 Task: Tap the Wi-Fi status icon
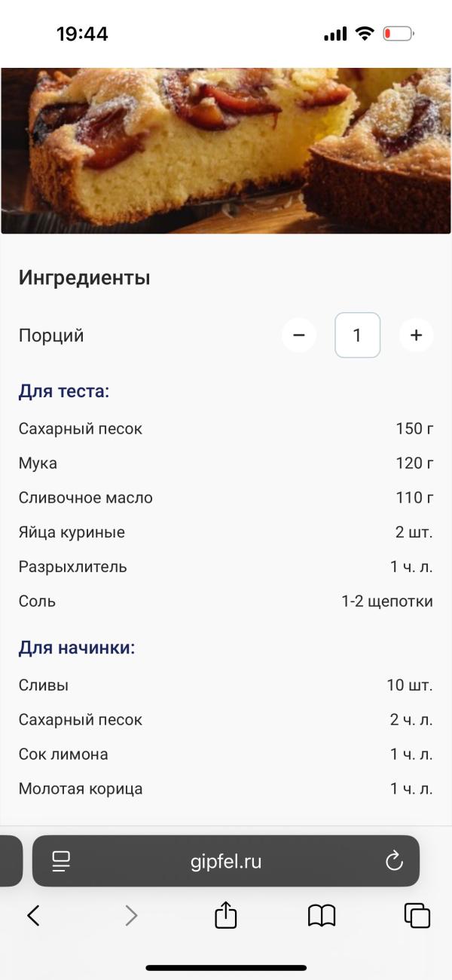pos(365,33)
